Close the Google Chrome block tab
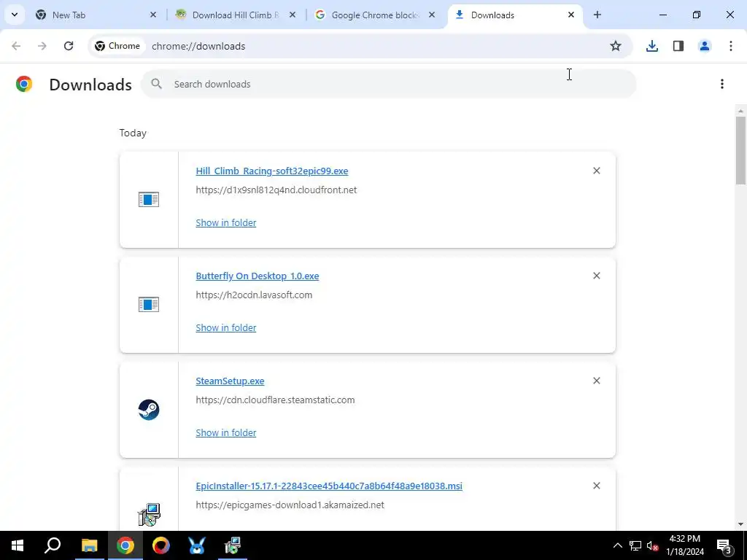The height and width of the screenshot is (560, 747). point(432,15)
